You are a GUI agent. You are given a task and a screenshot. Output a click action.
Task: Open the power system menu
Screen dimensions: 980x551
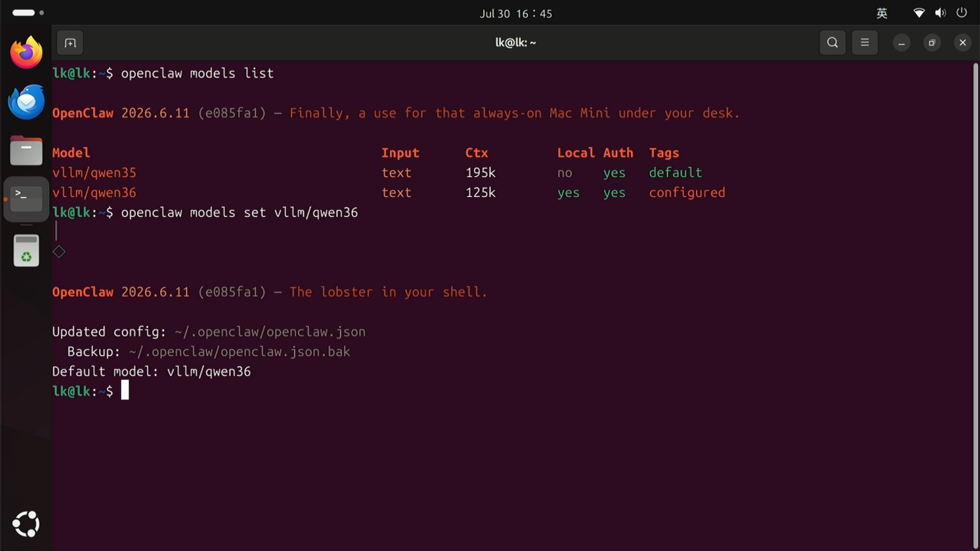(962, 13)
